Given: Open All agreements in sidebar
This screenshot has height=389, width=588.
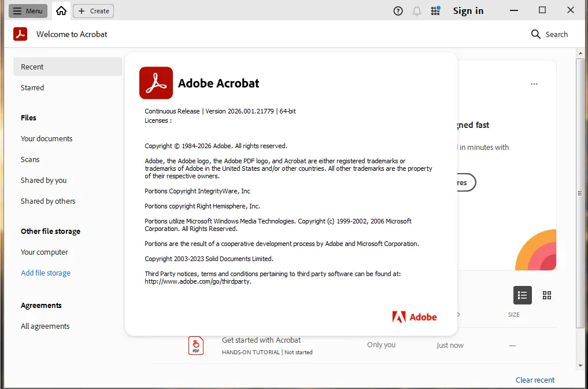Looking at the screenshot, I should click(45, 326).
